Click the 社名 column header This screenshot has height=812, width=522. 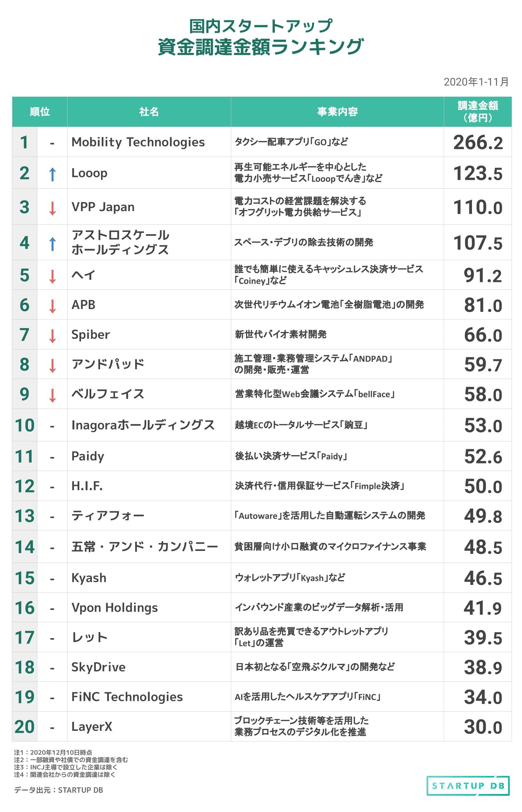click(149, 111)
